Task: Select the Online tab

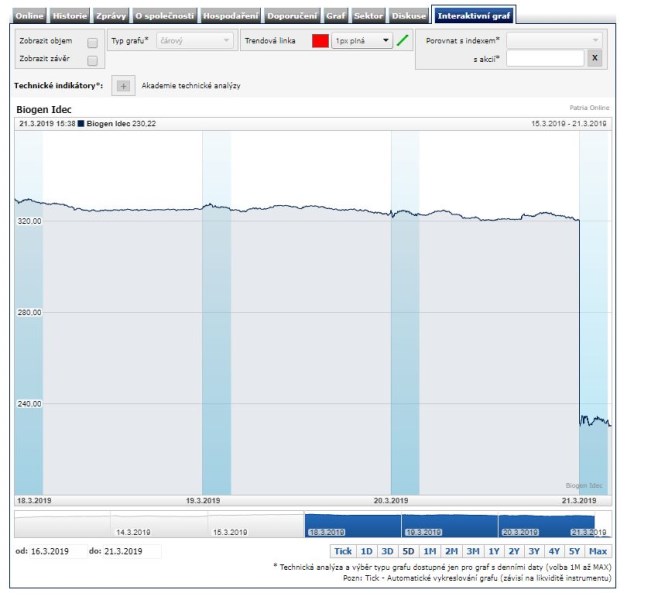Action: coord(30,16)
